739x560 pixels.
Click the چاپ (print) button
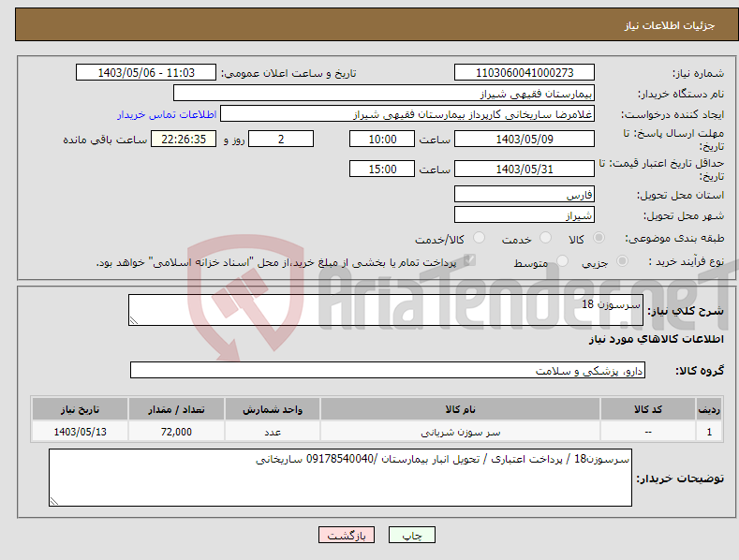coord(411,535)
